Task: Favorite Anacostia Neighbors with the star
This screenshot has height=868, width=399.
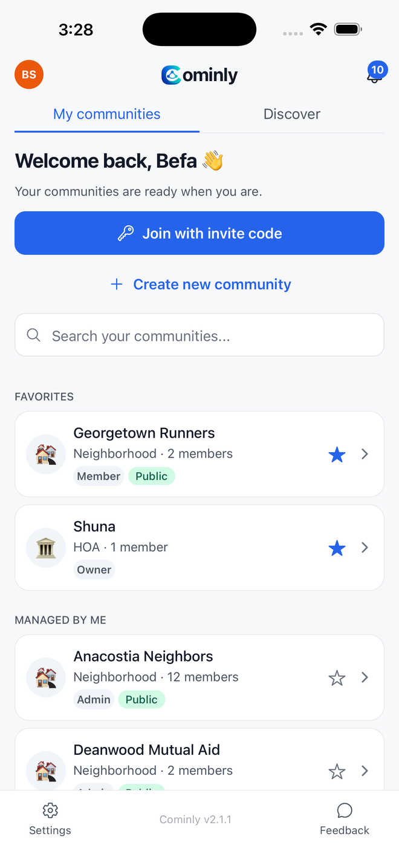Action: (337, 678)
